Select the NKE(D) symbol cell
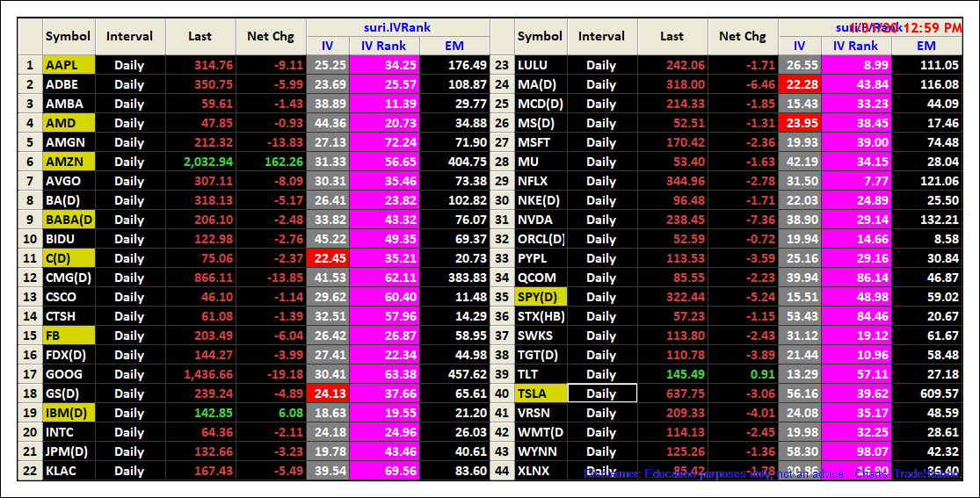 pos(541,200)
